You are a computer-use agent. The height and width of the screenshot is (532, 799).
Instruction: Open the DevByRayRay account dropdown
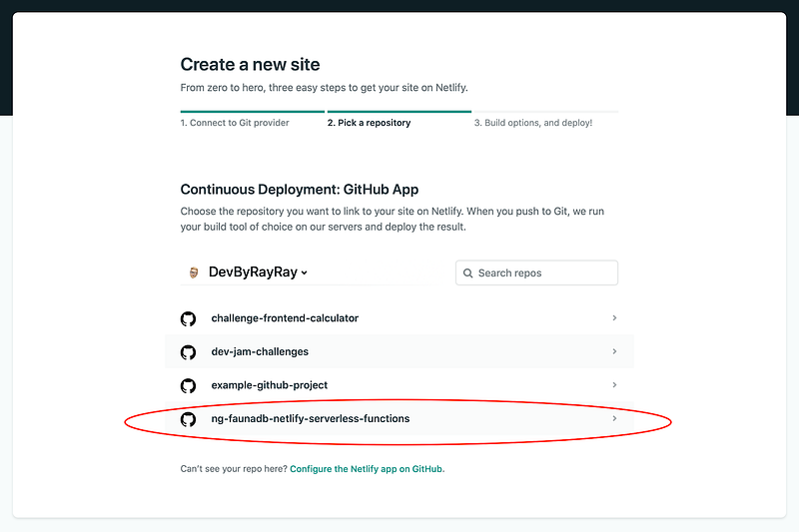pos(258,272)
